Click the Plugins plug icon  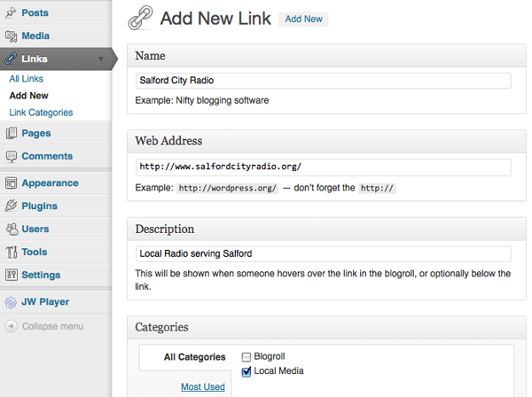point(11,206)
